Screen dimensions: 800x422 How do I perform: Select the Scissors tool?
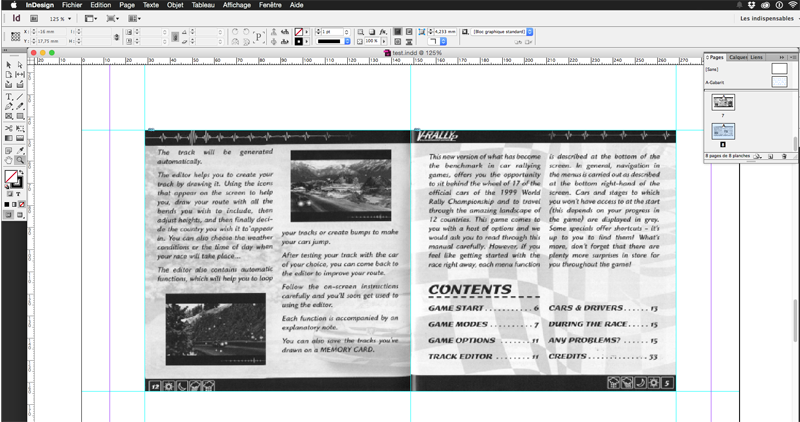9,129
